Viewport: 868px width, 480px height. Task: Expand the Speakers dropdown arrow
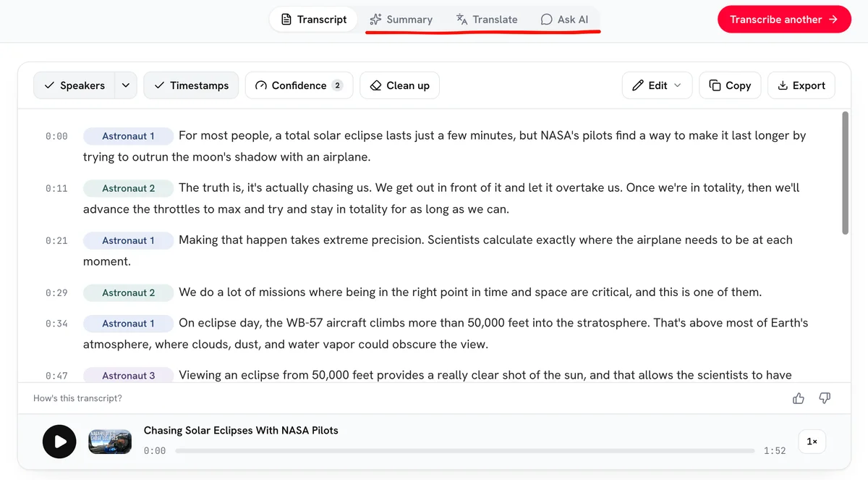(x=126, y=85)
